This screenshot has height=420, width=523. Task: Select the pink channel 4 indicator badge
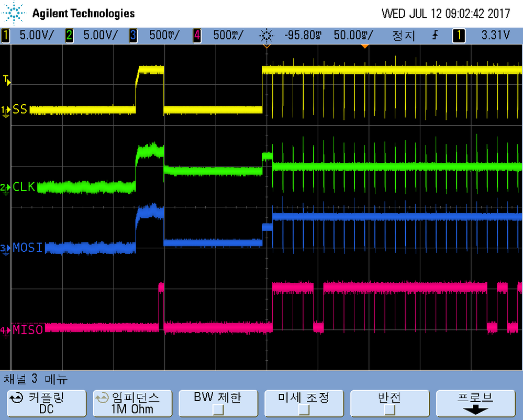197,36
